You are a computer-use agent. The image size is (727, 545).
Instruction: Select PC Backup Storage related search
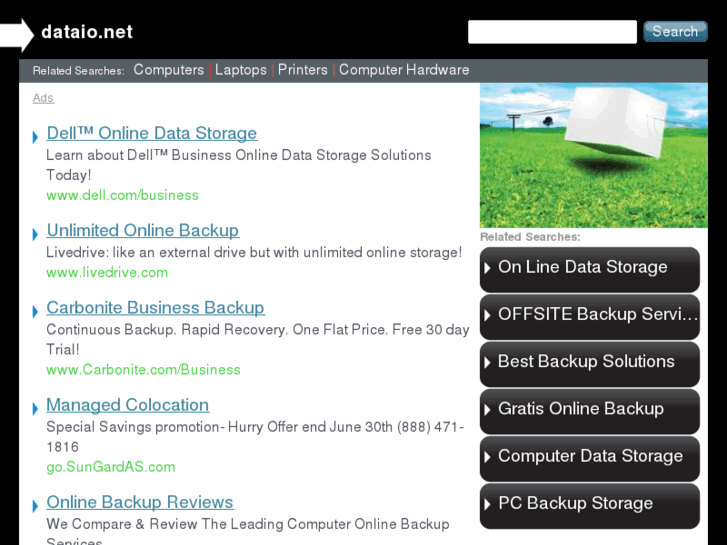click(590, 506)
